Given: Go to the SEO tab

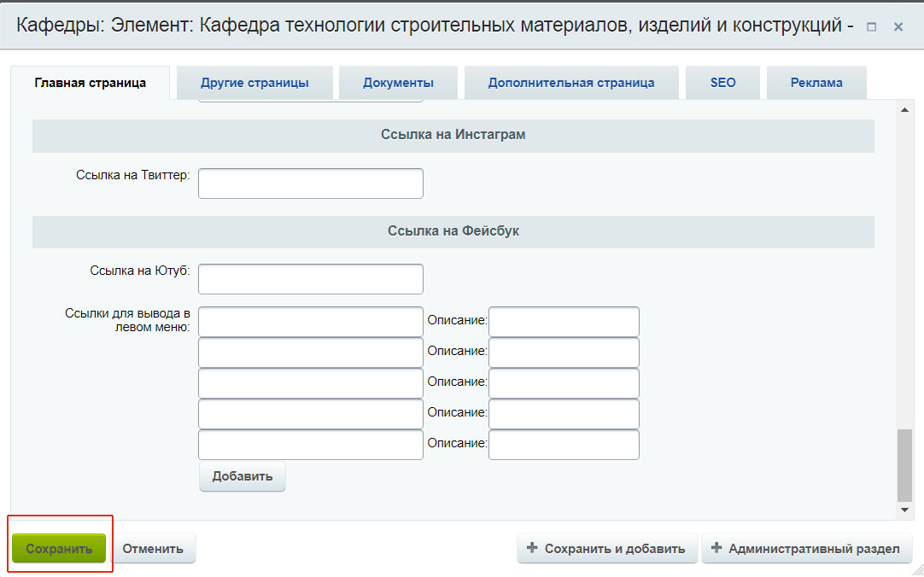Looking at the screenshot, I should point(722,83).
